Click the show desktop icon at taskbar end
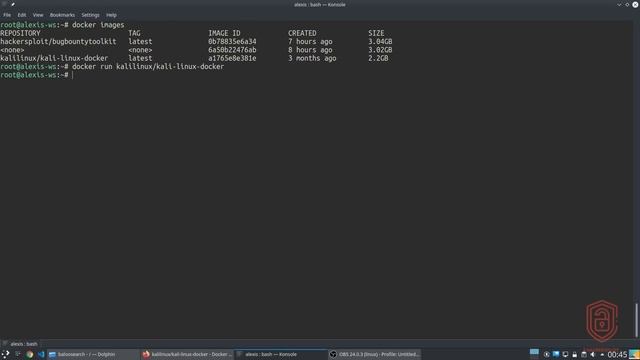 tap(634, 354)
